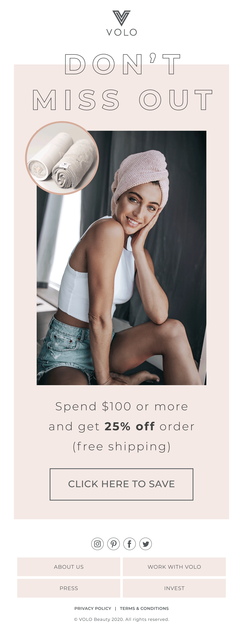This screenshot has width=243, height=644.
Task: Click the Spend $100 or more text
Action: coord(122,407)
